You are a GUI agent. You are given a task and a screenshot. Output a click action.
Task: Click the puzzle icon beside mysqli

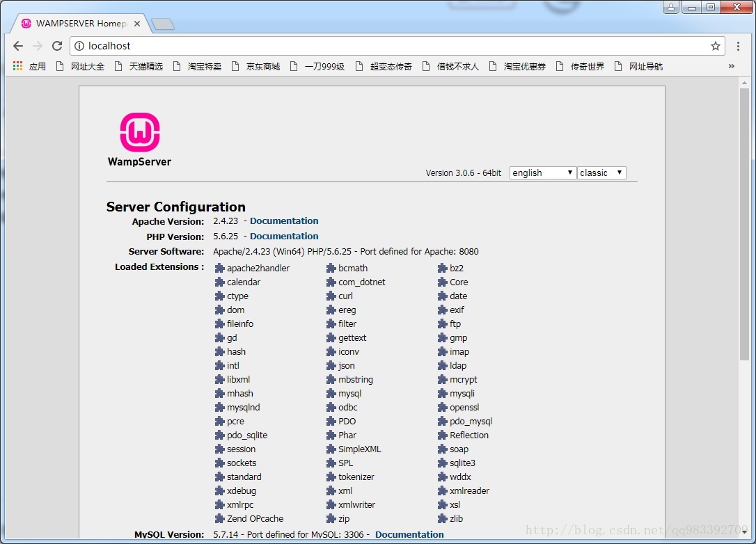coord(442,393)
